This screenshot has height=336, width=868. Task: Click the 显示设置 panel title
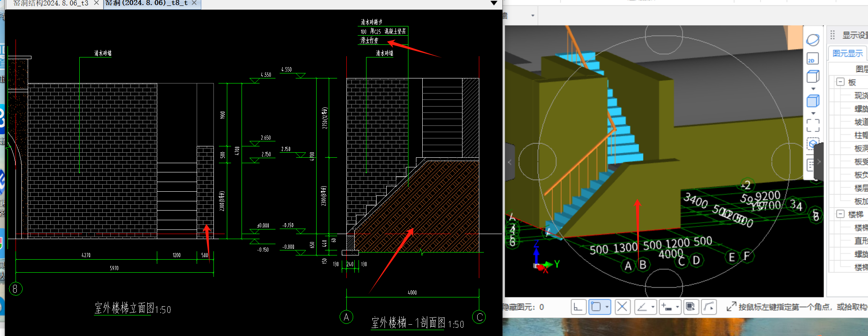(855, 35)
